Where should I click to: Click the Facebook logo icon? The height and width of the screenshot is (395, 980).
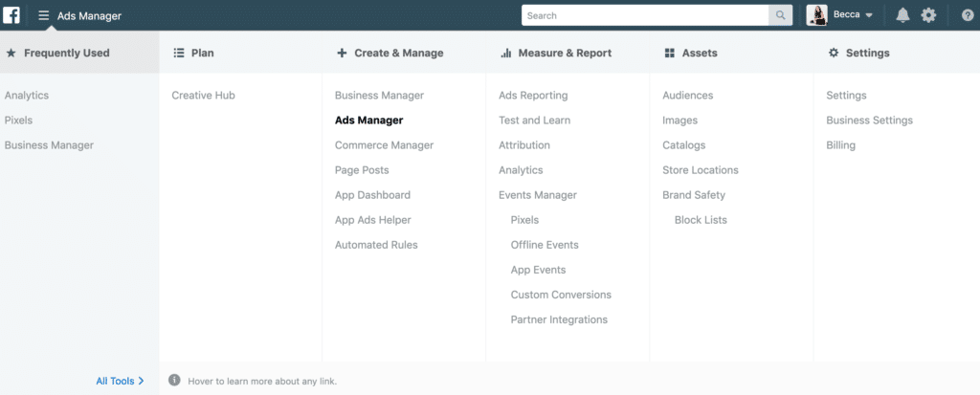tap(11, 15)
